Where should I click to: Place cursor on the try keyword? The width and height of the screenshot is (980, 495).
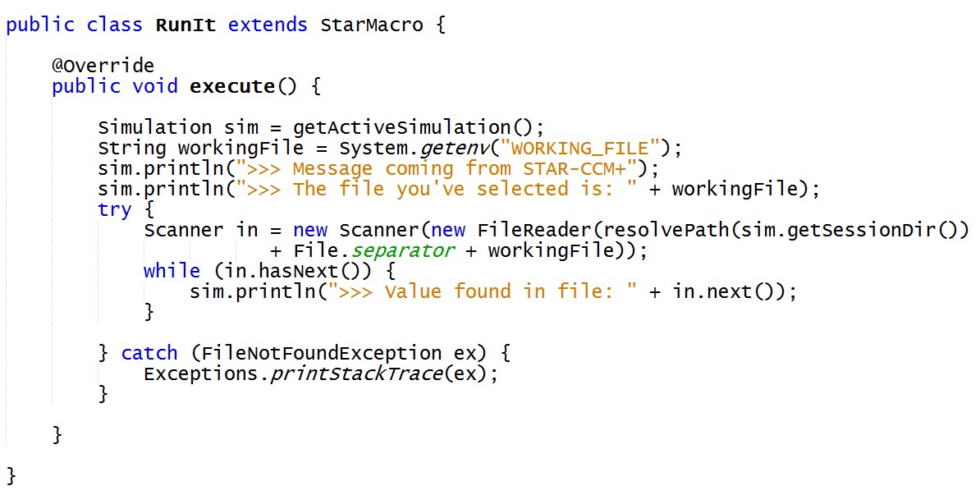point(114,209)
